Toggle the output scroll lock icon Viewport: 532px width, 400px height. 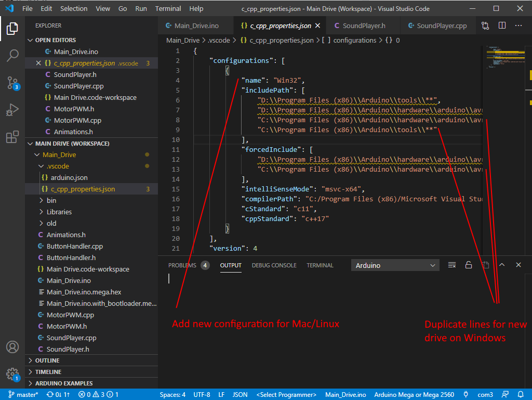[x=469, y=265]
